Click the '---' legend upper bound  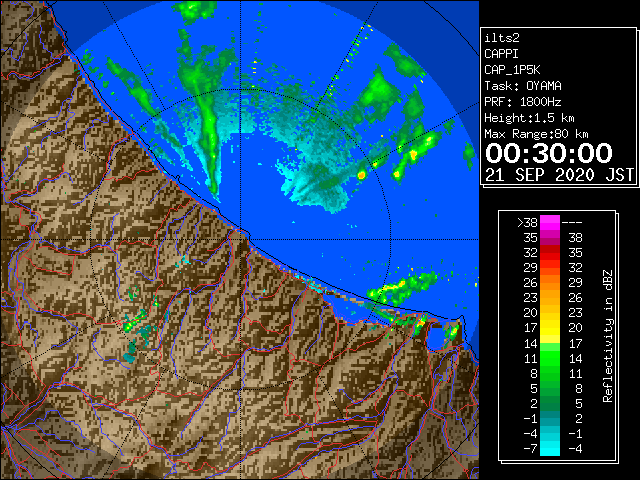(572, 222)
